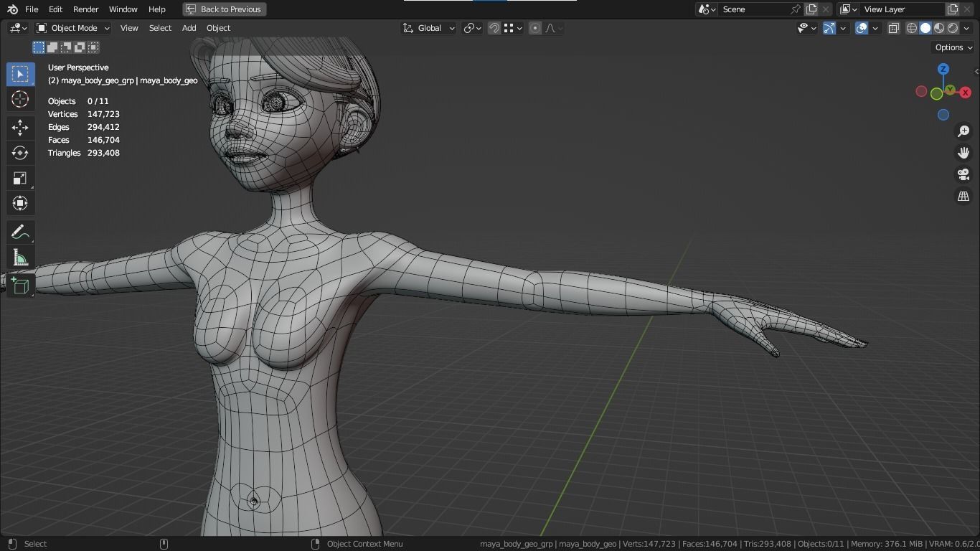
Task: Switch to Rendered shading
Action: (x=953, y=28)
